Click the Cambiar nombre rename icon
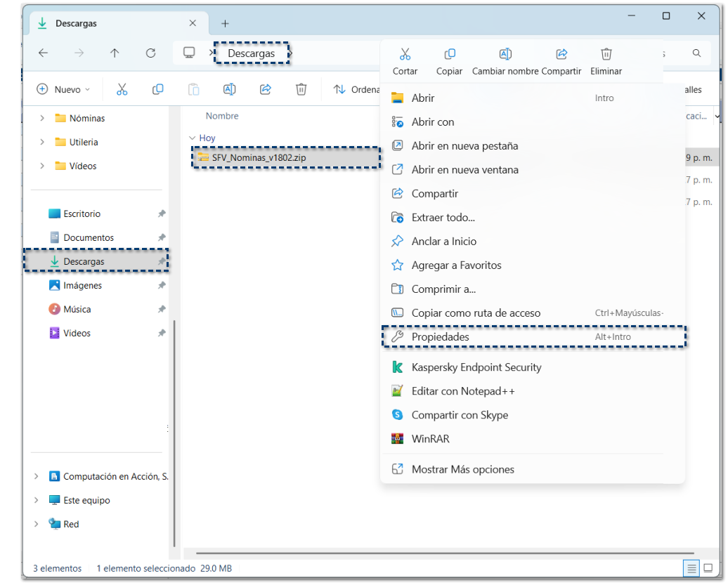Viewport: 728px width, 585px height. [505, 54]
